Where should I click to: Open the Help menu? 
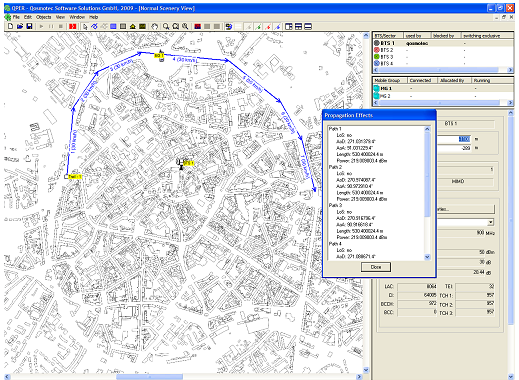pos(93,17)
